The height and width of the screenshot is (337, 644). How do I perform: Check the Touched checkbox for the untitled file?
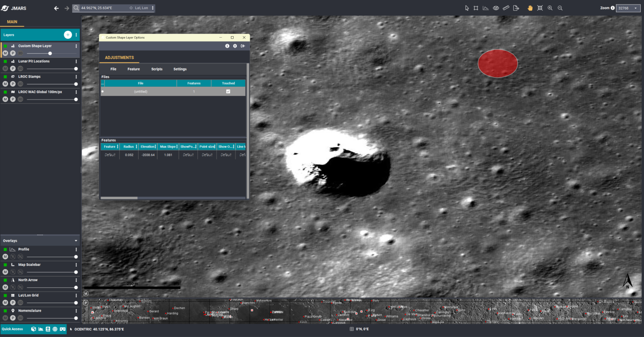pyautogui.click(x=228, y=91)
